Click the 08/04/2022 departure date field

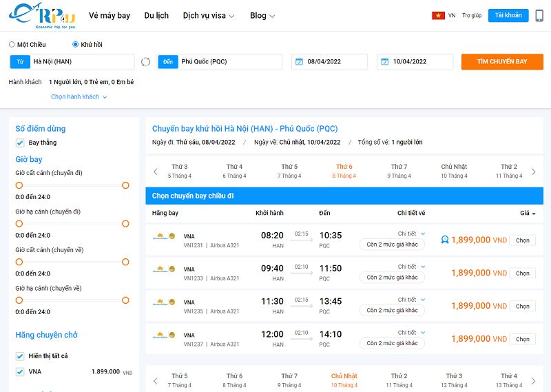click(330, 62)
